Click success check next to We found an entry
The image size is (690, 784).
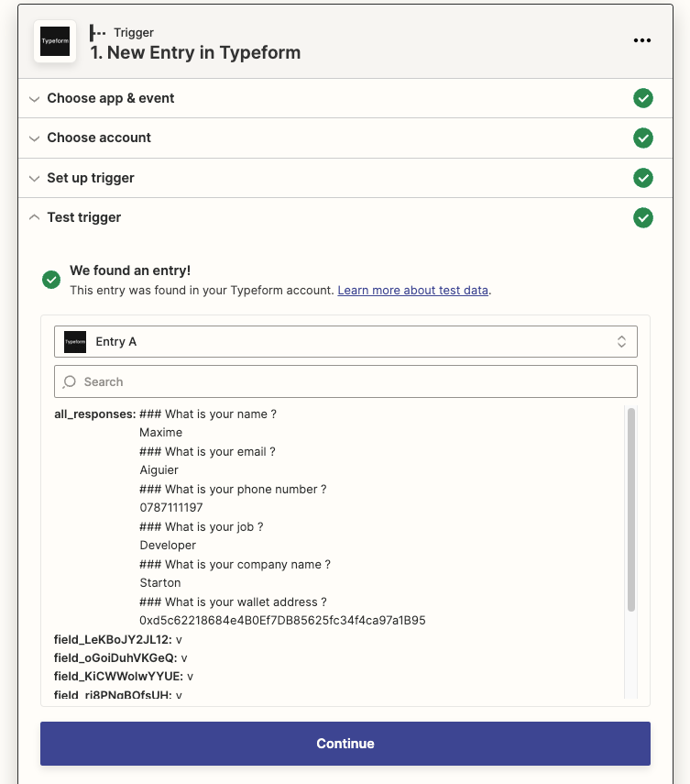tap(51, 280)
